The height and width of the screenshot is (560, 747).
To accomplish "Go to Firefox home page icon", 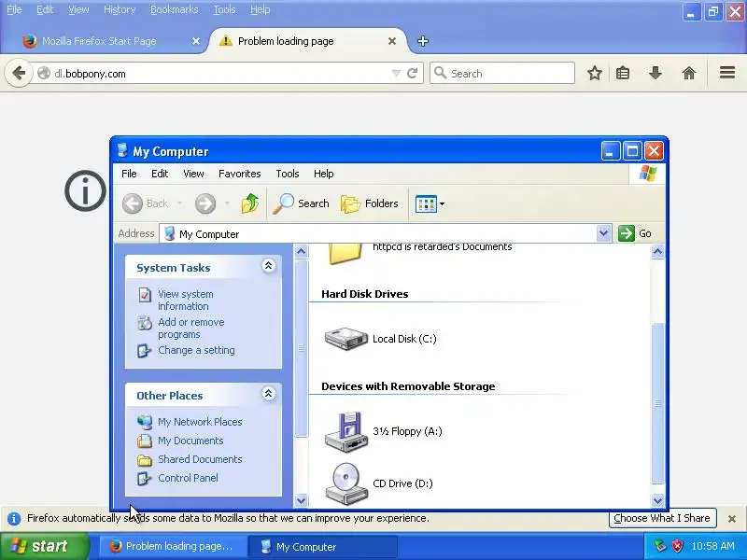I will (689, 73).
